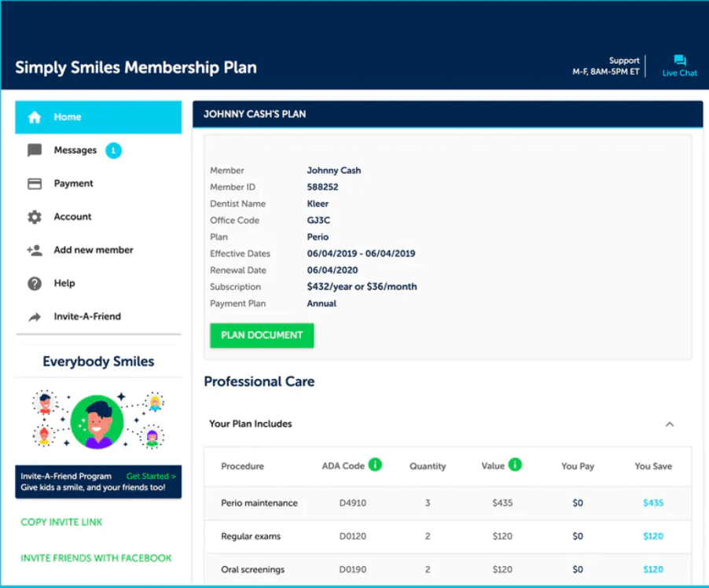709x588 pixels.
Task: Click the Home house icon in sidebar
Action: coord(35,117)
